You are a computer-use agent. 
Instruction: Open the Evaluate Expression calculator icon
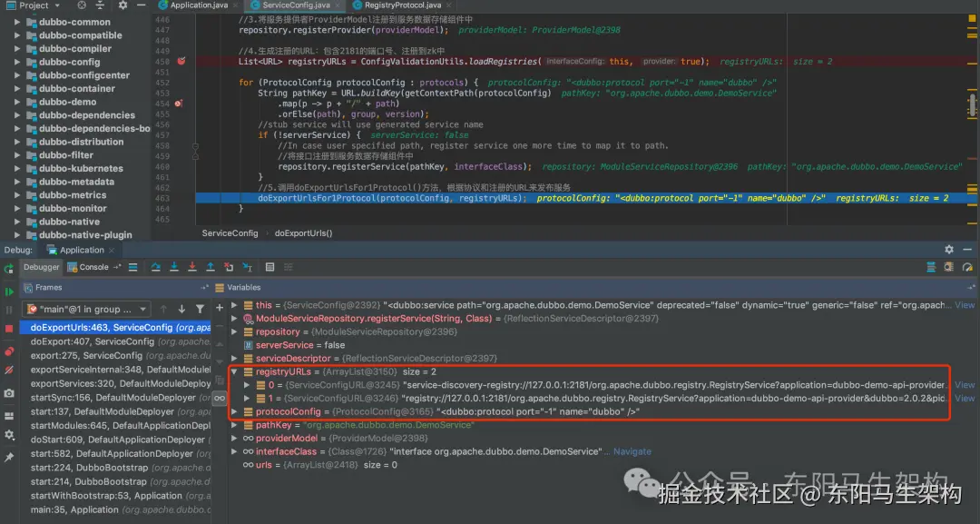pyautogui.click(x=270, y=267)
